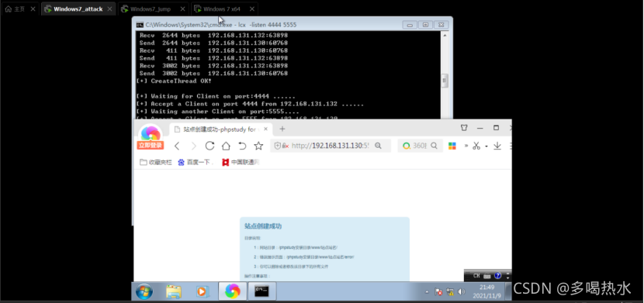Viewport: 644px width, 303px height.
Task: Close the phpstudy browser tab
Action: coord(265,129)
